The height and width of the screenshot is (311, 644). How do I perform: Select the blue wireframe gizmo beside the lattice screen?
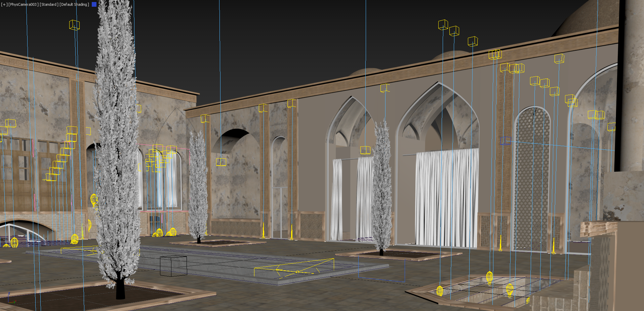click(505, 141)
